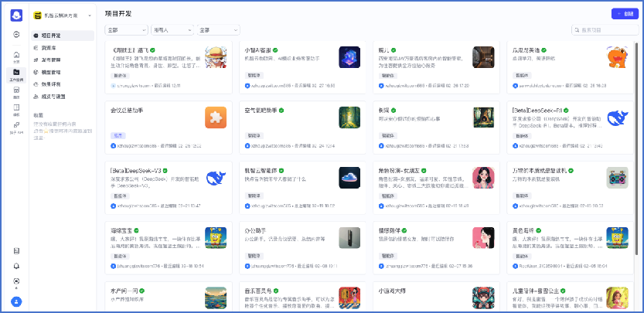Open 发布管理 in the sidebar menu
This screenshot has width=644, height=313.
(63, 60)
